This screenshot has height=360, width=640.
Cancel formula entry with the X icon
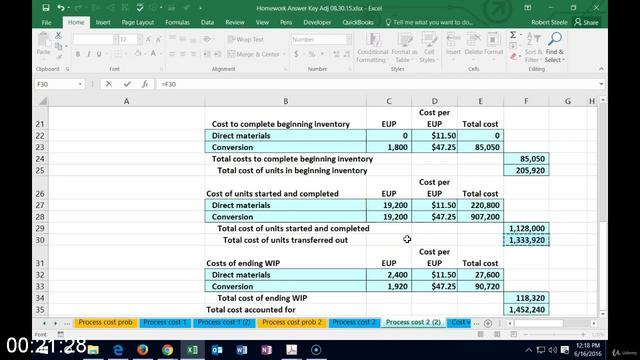point(109,84)
